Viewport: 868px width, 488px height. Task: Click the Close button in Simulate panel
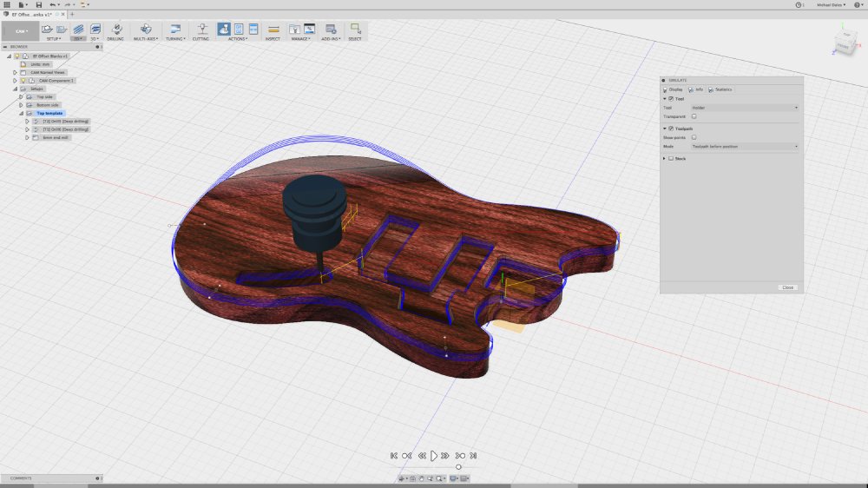pyautogui.click(x=788, y=287)
